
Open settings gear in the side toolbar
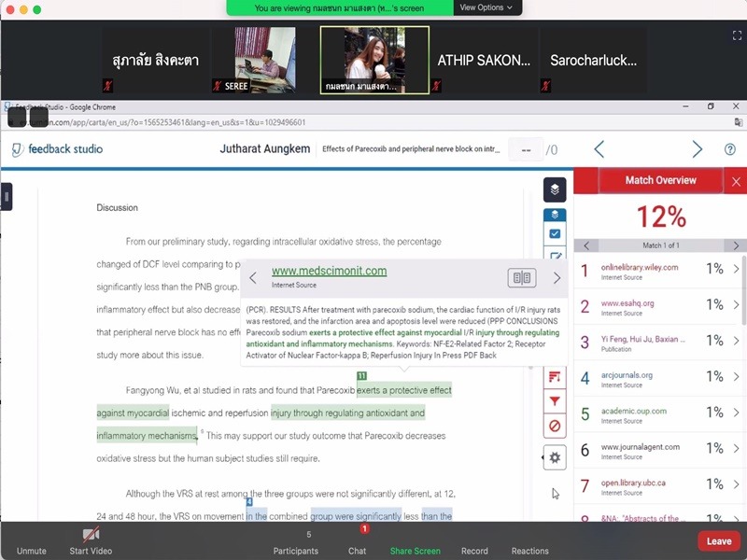click(555, 457)
